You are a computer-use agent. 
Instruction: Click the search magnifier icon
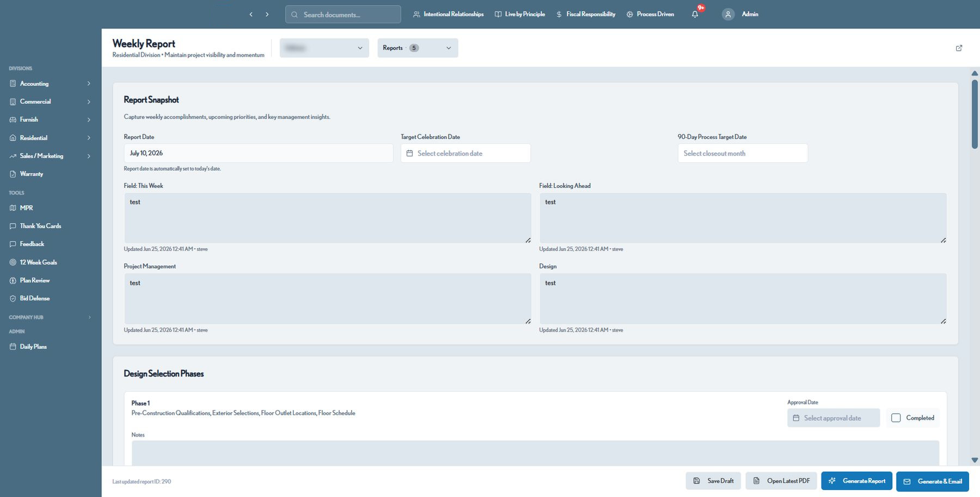pyautogui.click(x=295, y=15)
